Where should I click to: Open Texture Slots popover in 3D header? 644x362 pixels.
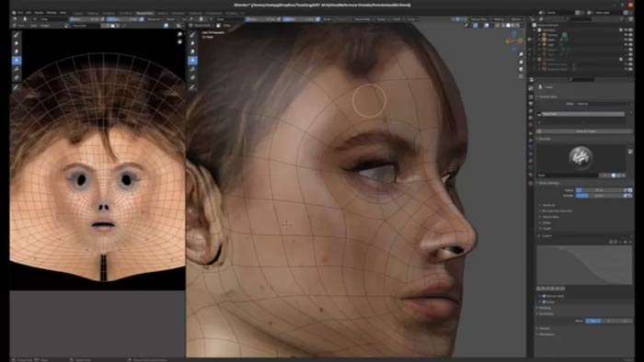click(479, 19)
